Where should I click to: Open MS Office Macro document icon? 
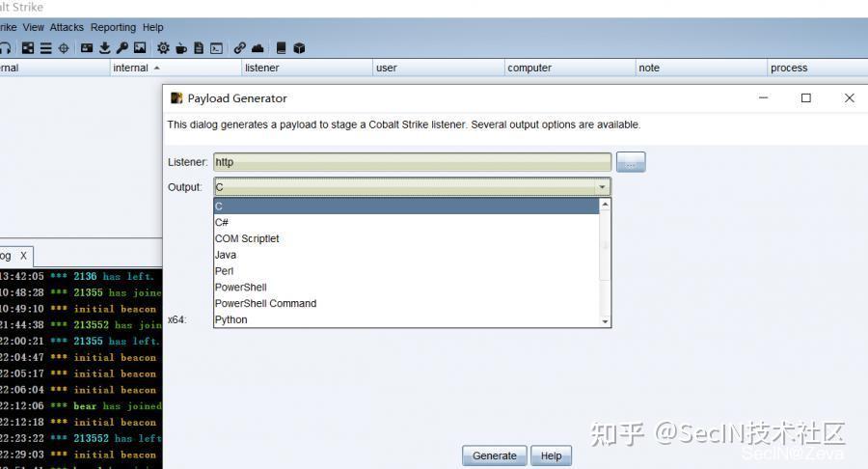tap(199, 48)
